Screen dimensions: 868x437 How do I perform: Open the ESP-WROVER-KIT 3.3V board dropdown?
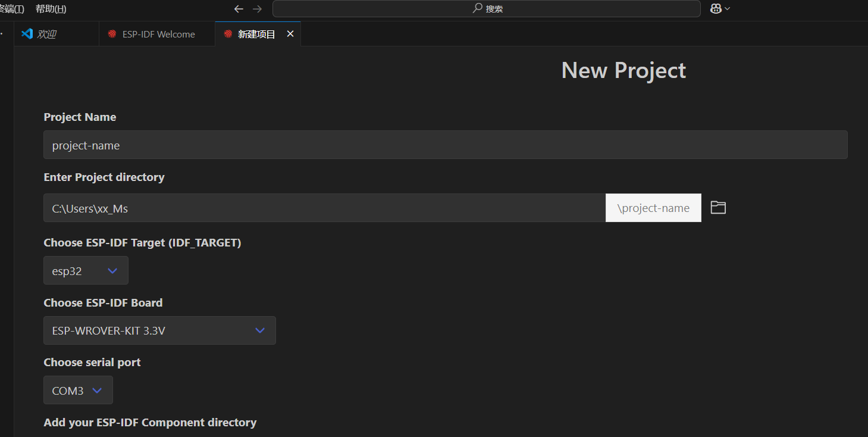(x=159, y=330)
